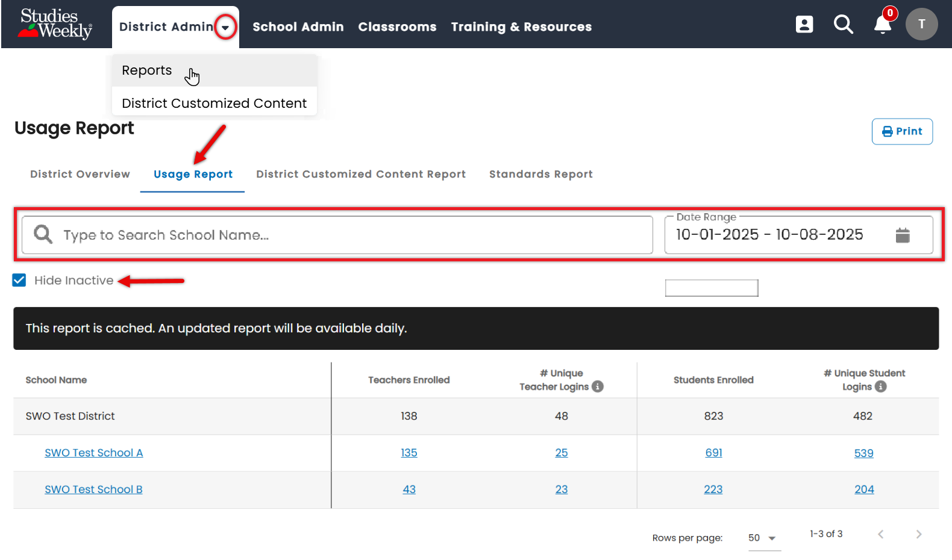Open the Date Range calendar icon
The image size is (952, 560).
point(903,235)
